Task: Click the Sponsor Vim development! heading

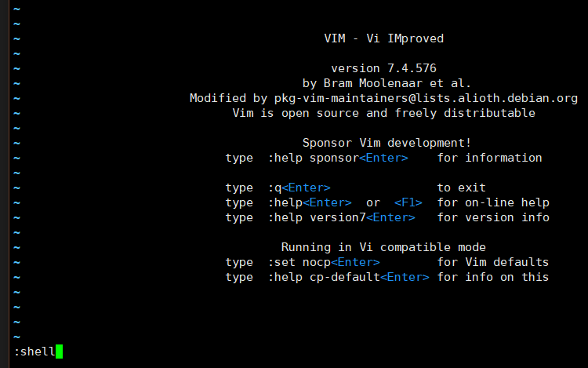Action: coord(387,143)
